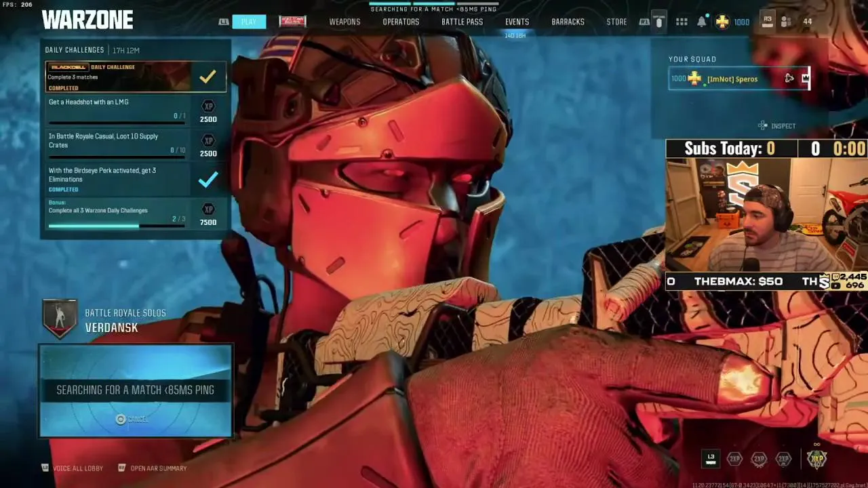Click the top SEARCHING FOR A MATCH status text
The image size is (868, 488).
[434, 9]
